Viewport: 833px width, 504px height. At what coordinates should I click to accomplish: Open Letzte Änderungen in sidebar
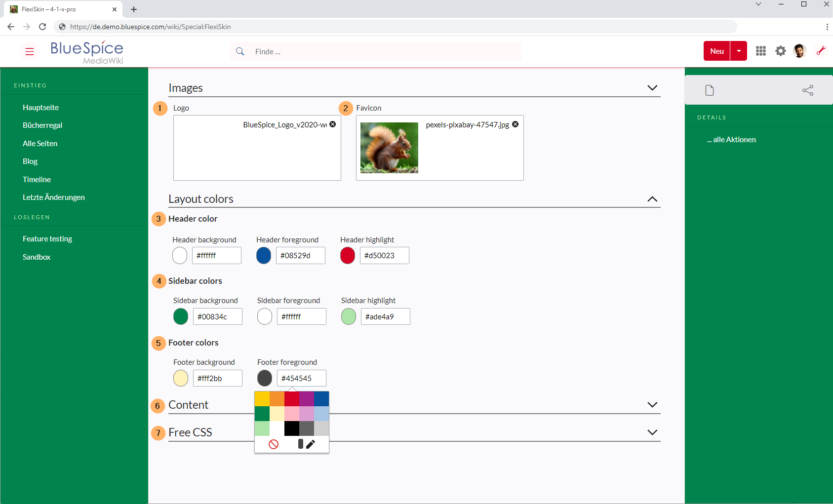54,197
